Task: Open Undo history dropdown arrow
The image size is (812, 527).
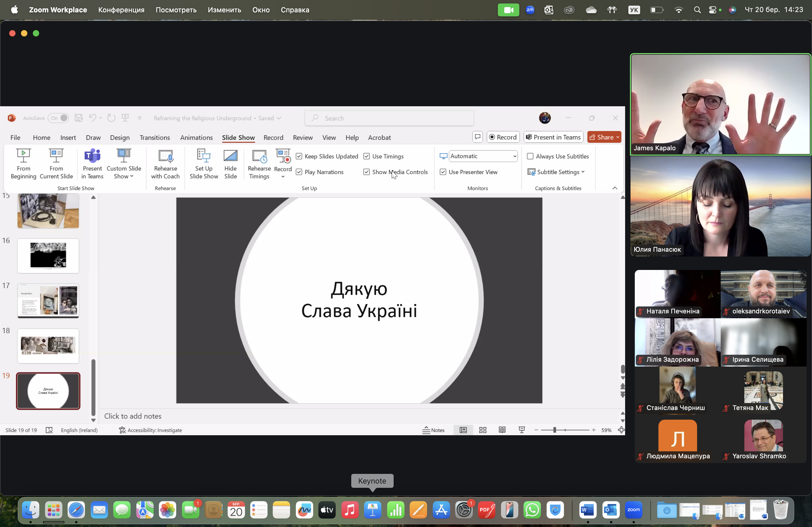Action: pyautogui.click(x=101, y=118)
